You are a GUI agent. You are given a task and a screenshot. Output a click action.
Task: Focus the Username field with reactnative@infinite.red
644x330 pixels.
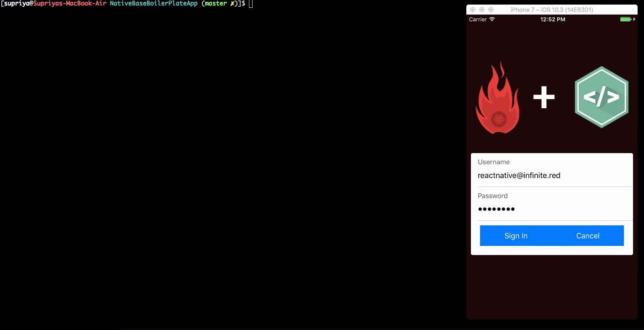[x=555, y=176]
